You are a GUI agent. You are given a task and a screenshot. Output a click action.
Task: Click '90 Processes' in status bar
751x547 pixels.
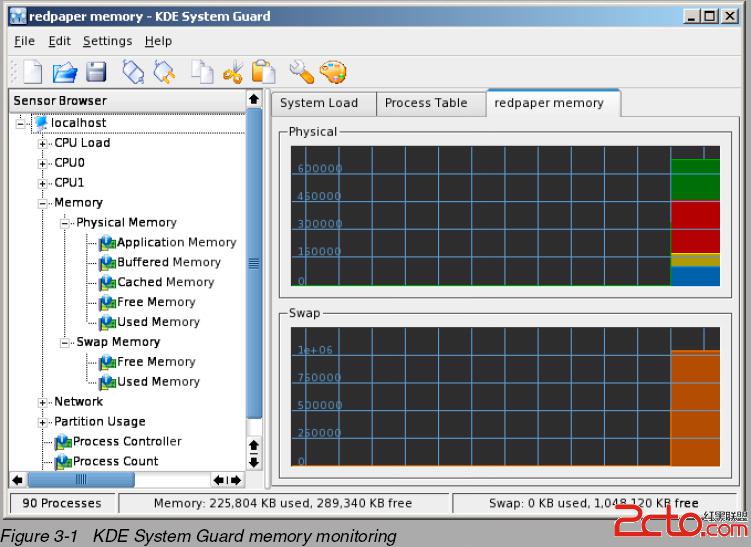[x=62, y=503]
